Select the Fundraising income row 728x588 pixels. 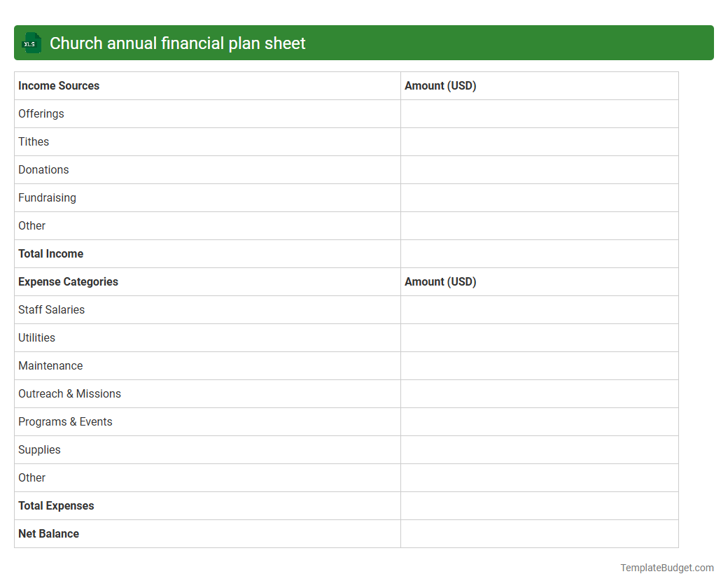click(47, 197)
